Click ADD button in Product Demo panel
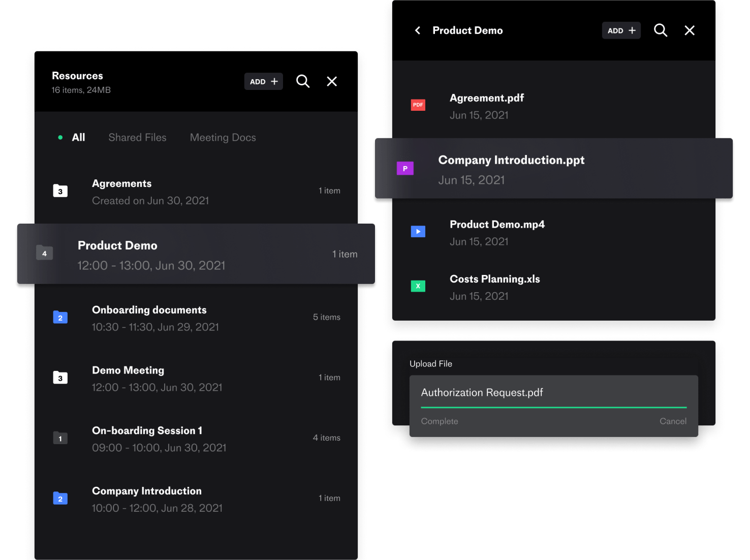 tap(621, 30)
